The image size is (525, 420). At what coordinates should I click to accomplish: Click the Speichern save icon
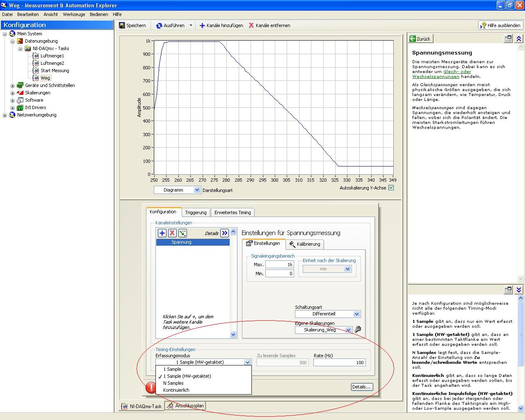coord(122,25)
